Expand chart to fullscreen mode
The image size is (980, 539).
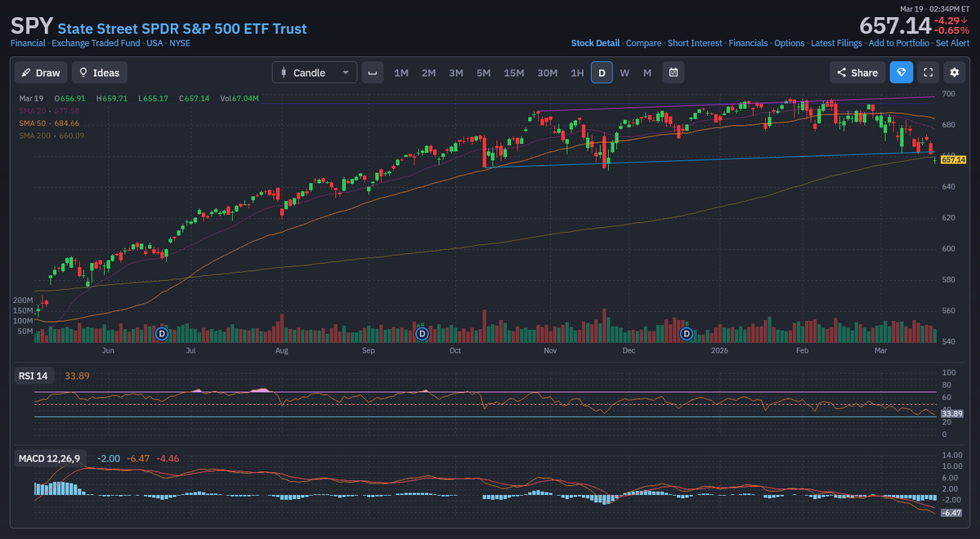pyautogui.click(x=928, y=72)
